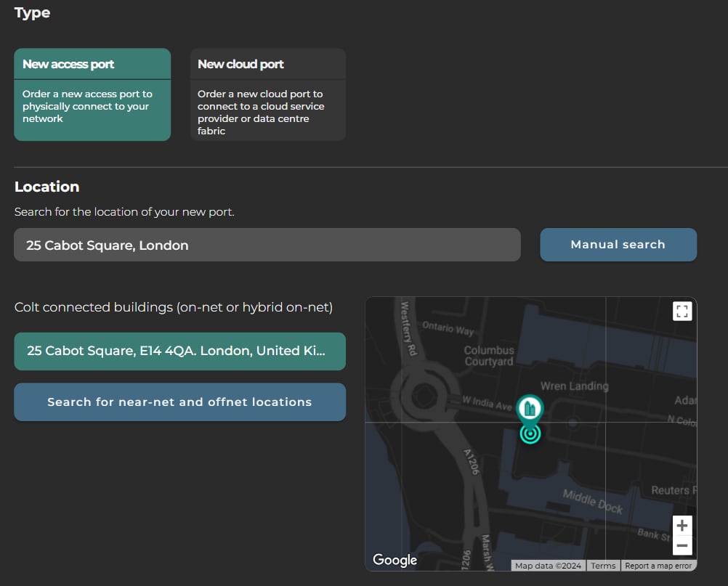Image resolution: width=728 pixels, height=586 pixels.
Task: Click the Middle Dock water area label
Action: coord(592,502)
